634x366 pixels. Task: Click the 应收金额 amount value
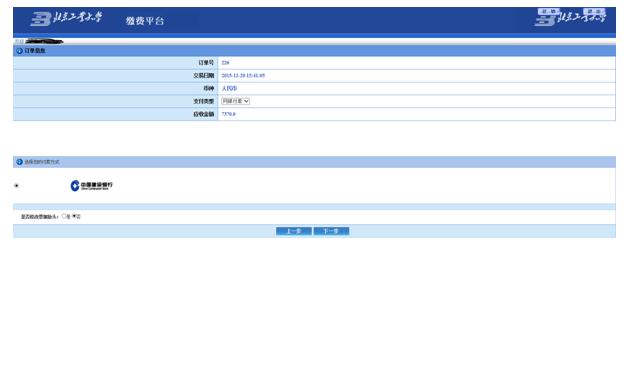coord(228,114)
